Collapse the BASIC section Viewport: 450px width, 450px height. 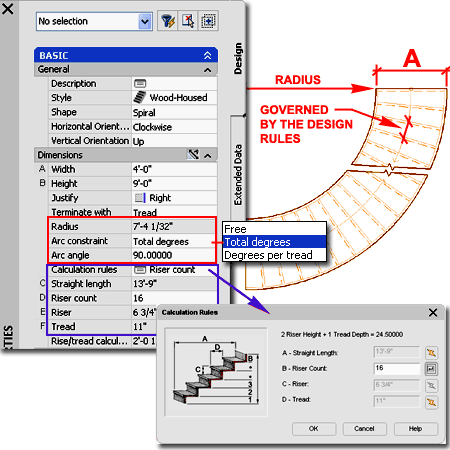[x=207, y=55]
